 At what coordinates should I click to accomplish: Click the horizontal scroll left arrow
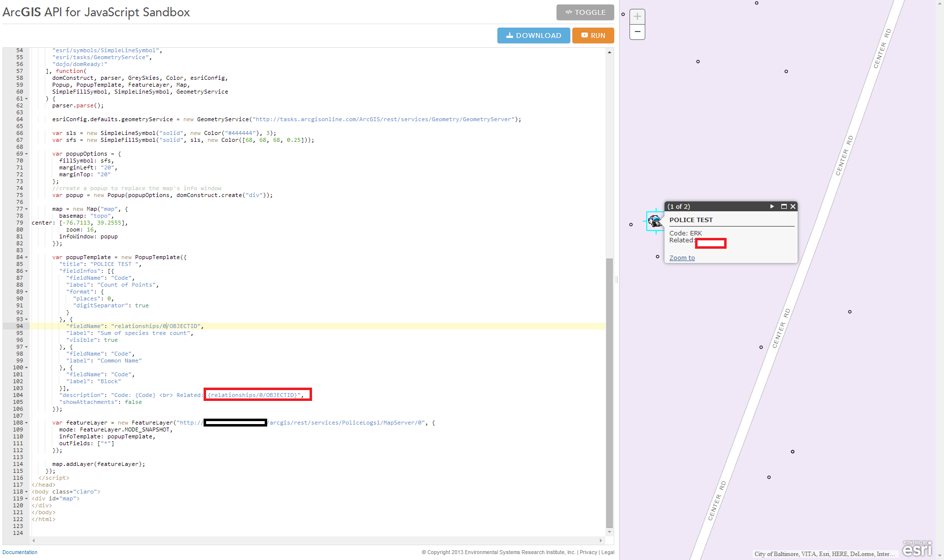point(34,540)
